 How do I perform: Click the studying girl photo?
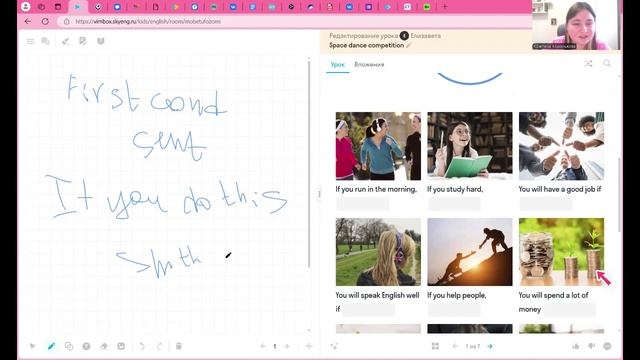pos(470,146)
